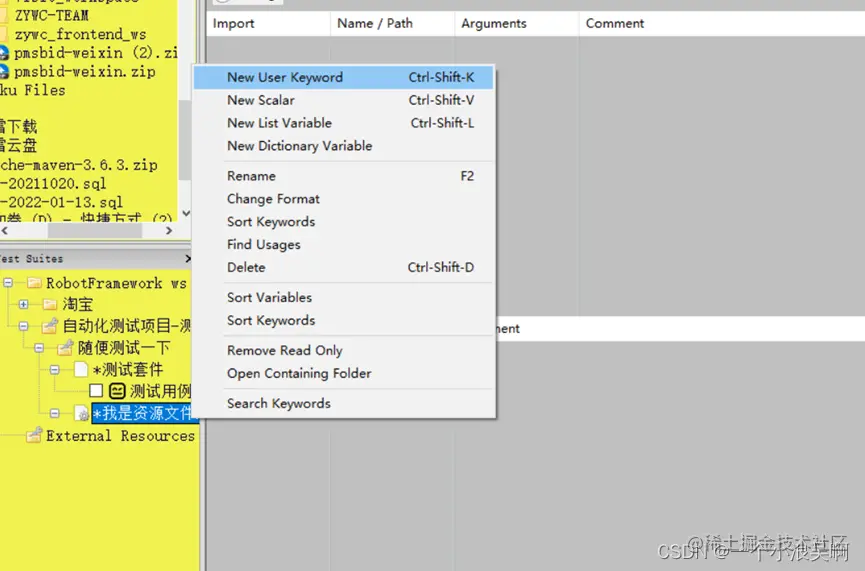Choose Remove Read Only option
The height and width of the screenshot is (571, 865).
(x=343, y=350)
